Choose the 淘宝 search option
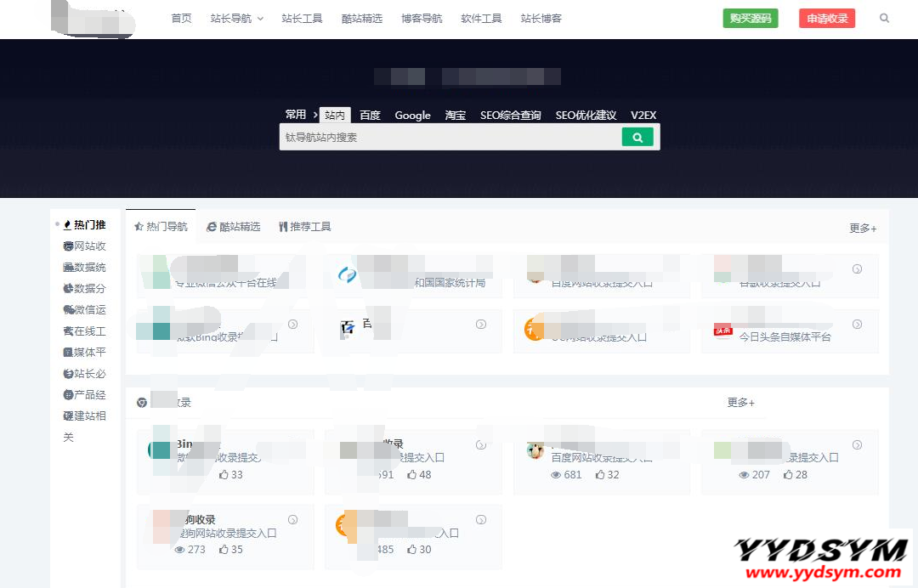The image size is (918, 588). pos(456,116)
